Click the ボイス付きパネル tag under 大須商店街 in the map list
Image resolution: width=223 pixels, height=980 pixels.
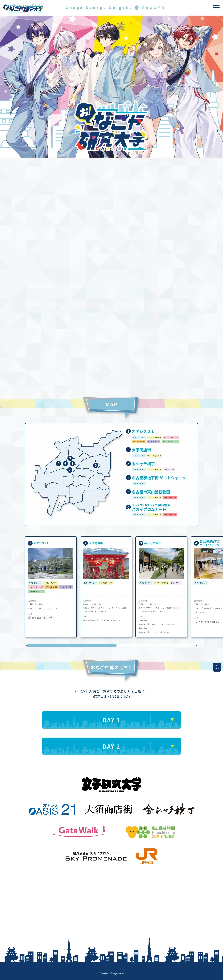pos(154,455)
